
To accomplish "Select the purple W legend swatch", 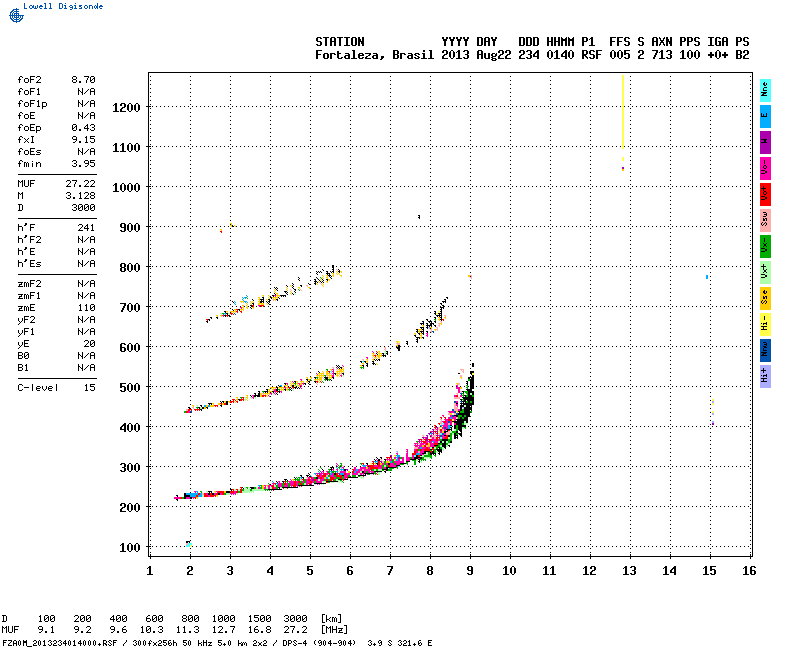I will [765, 142].
